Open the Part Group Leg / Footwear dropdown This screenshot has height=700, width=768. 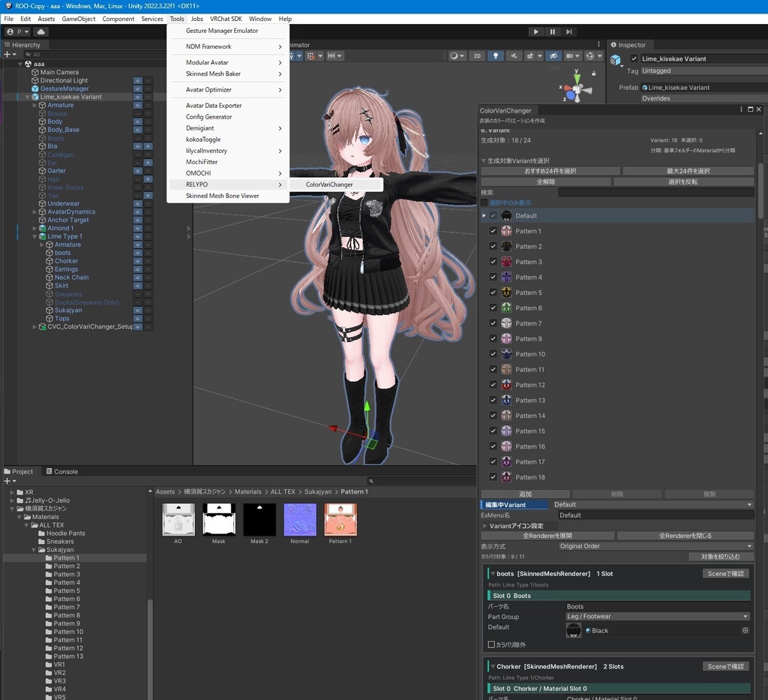(658, 616)
